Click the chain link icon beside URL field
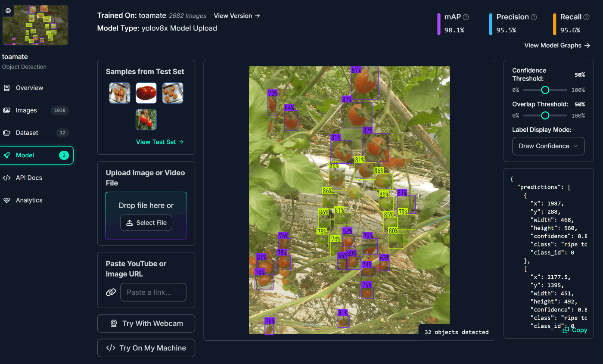The width and height of the screenshot is (603, 364). tap(111, 292)
